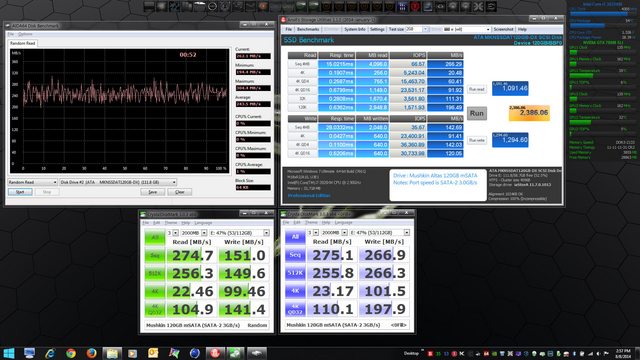Open the Disk Drive #2 selection dropdown

(x=118, y=182)
